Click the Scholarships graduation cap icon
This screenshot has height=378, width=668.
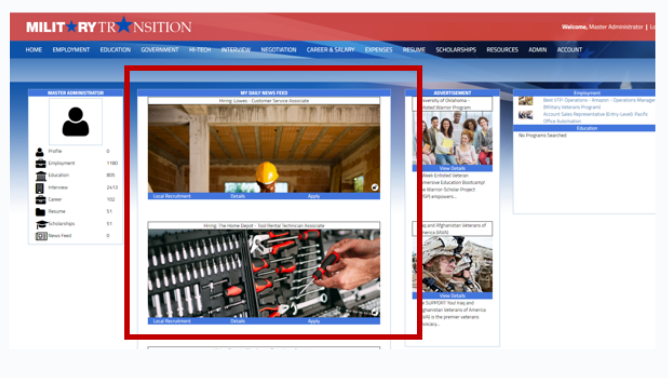pos(41,224)
